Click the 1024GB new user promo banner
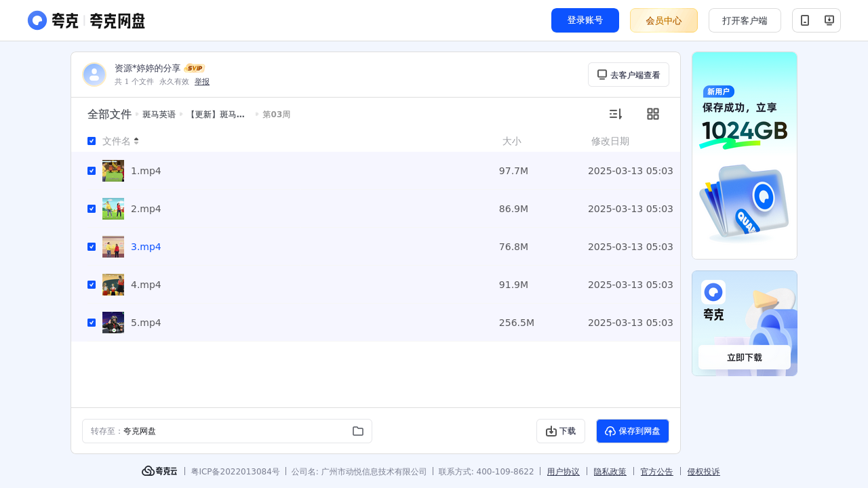 click(x=745, y=155)
